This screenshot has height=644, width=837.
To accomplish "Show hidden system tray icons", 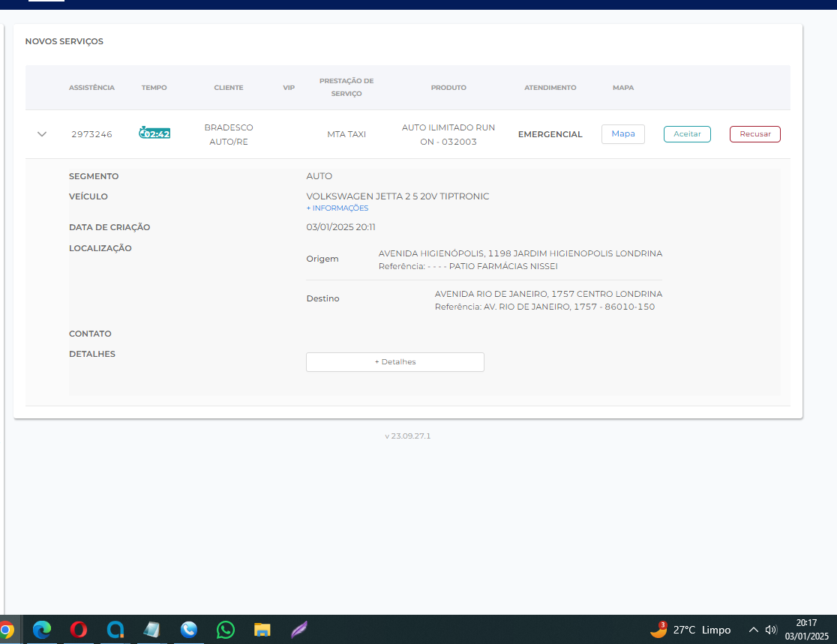I will pyautogui.click(x=754, y=630).
